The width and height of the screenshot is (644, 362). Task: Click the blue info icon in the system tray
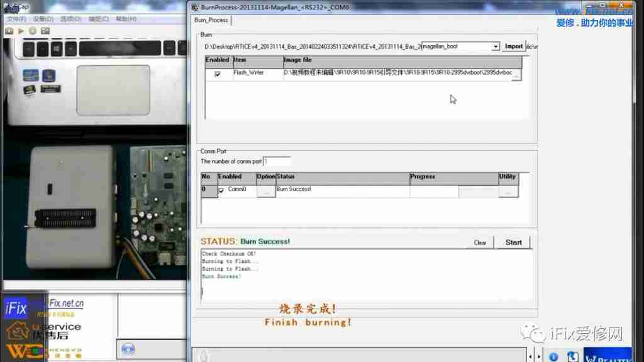click(x=553, y=356)
